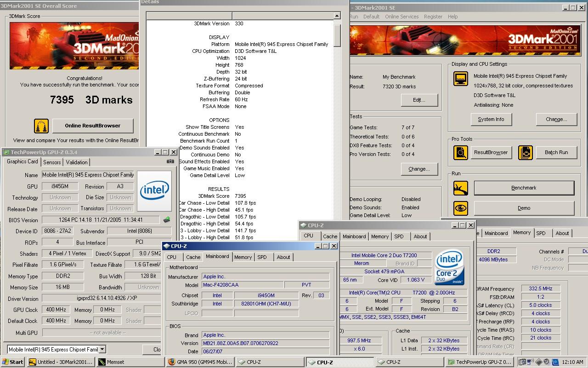Click Change... button under Tests
This screenshot has width=588, height=368.
tap(419, 169)
